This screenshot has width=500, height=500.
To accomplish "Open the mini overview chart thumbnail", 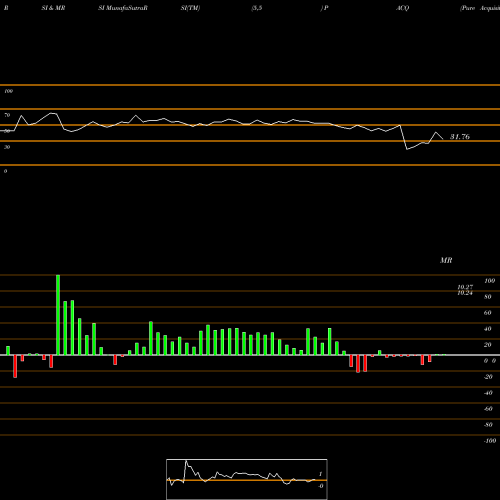I will click(x=247, y=479).
